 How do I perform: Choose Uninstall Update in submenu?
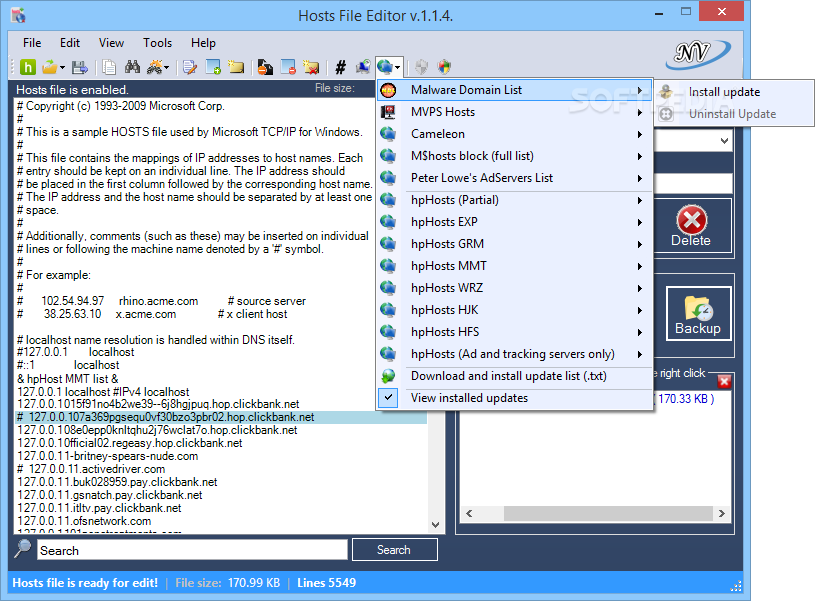(x=734, y=114)
